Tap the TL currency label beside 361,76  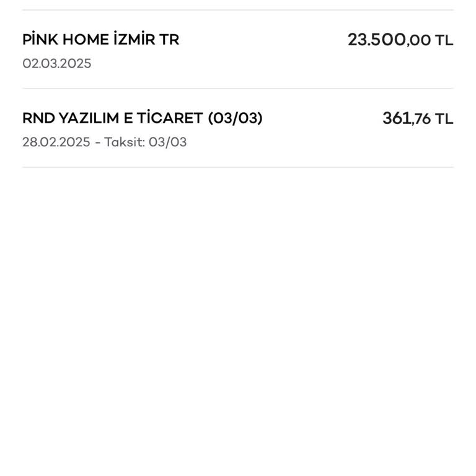pyautogui.click(x=444, y=119)
